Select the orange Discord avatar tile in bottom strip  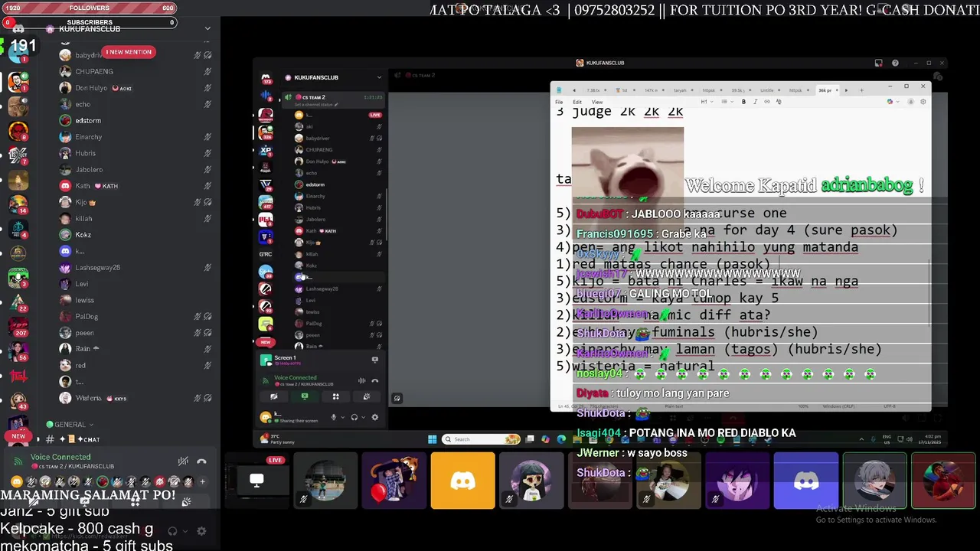coord(463,481)
